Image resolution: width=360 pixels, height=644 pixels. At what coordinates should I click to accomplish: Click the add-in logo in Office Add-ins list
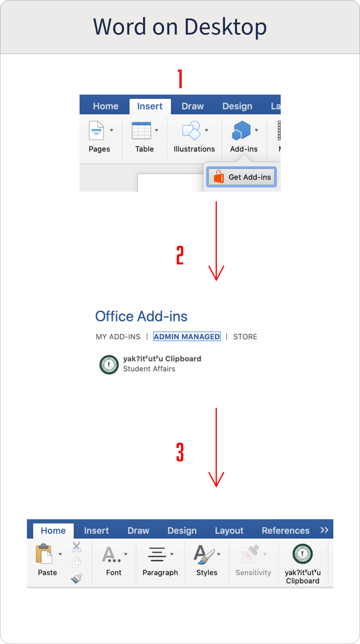109,364
